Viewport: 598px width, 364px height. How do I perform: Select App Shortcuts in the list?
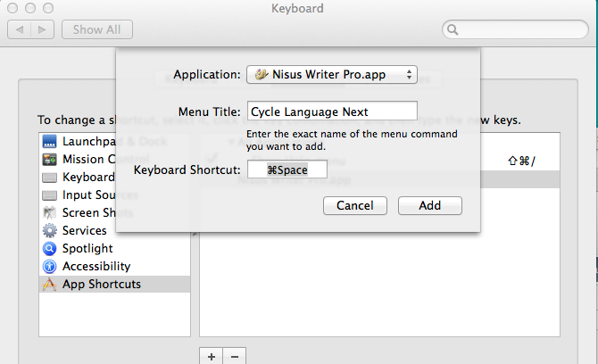tap(114, 285)
